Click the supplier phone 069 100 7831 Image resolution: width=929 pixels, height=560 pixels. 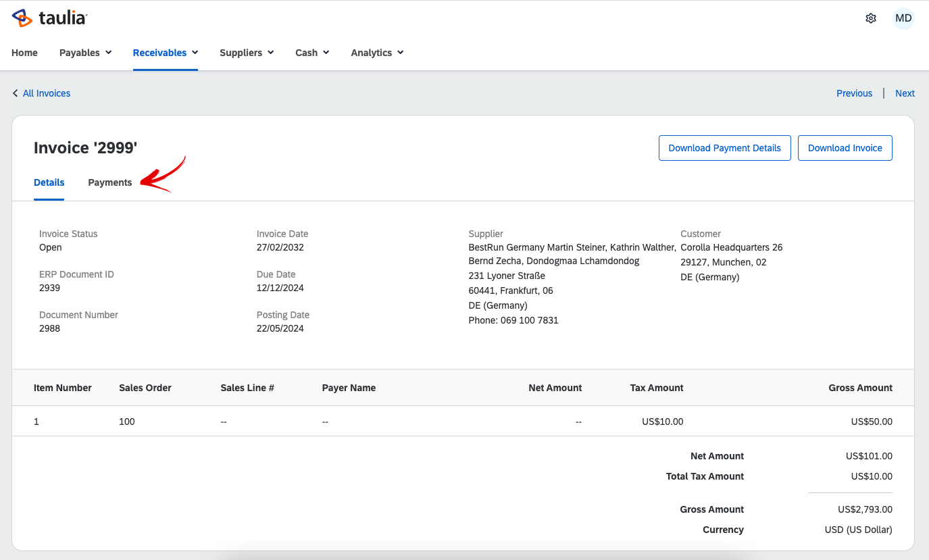pos(530,320)
